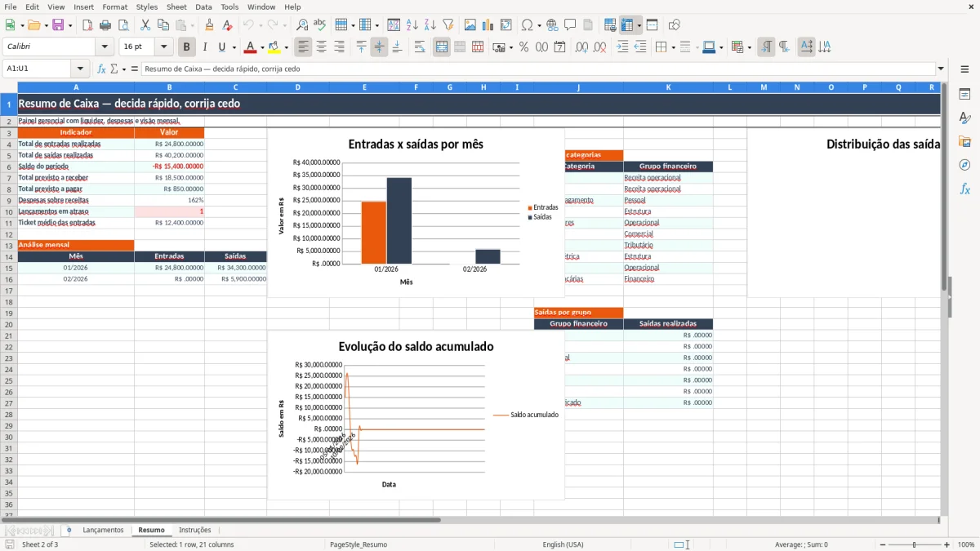Click the Increase Indent icon
Screen dimensions: 980x551
click(623, 47)
